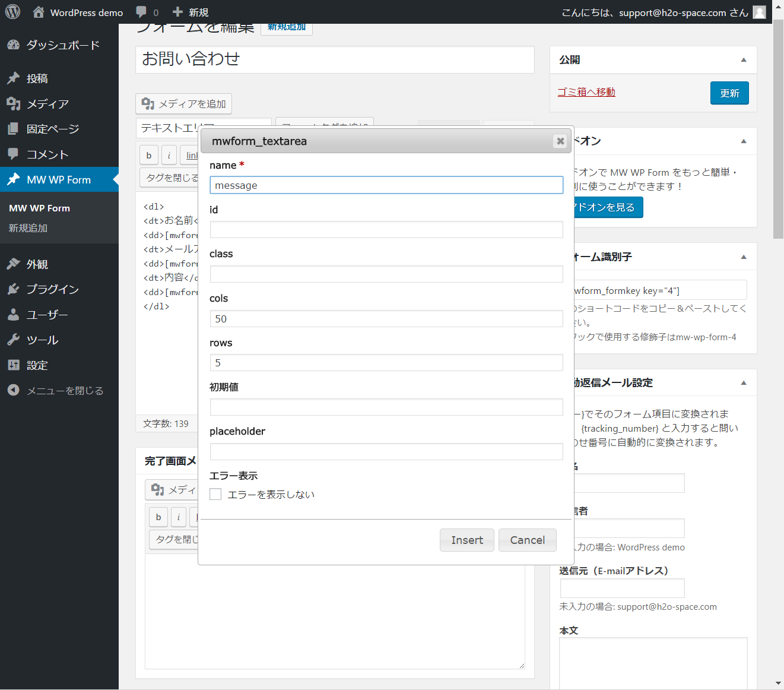The image size is (784, 690).
Task: Click the cols field containing 50
Action: point(386,319)
